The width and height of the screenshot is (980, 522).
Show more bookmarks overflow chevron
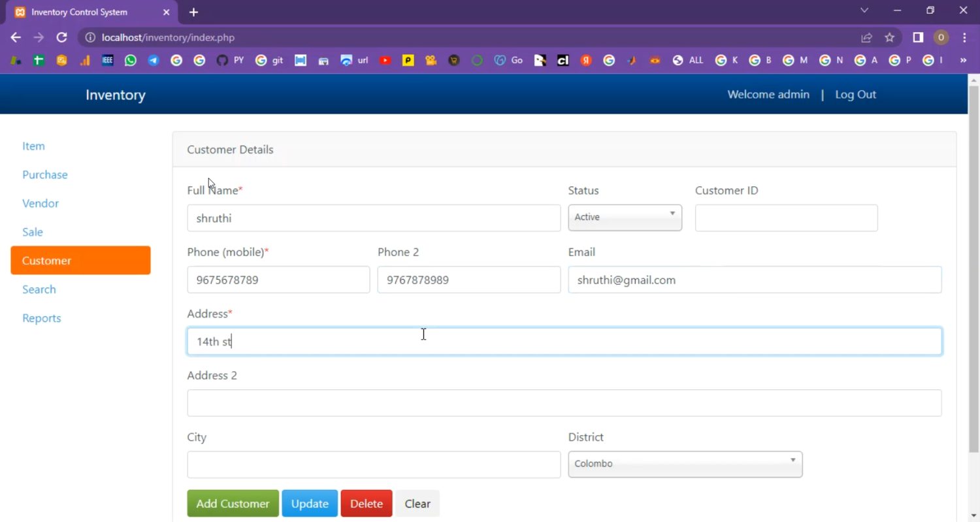(962, 60)
